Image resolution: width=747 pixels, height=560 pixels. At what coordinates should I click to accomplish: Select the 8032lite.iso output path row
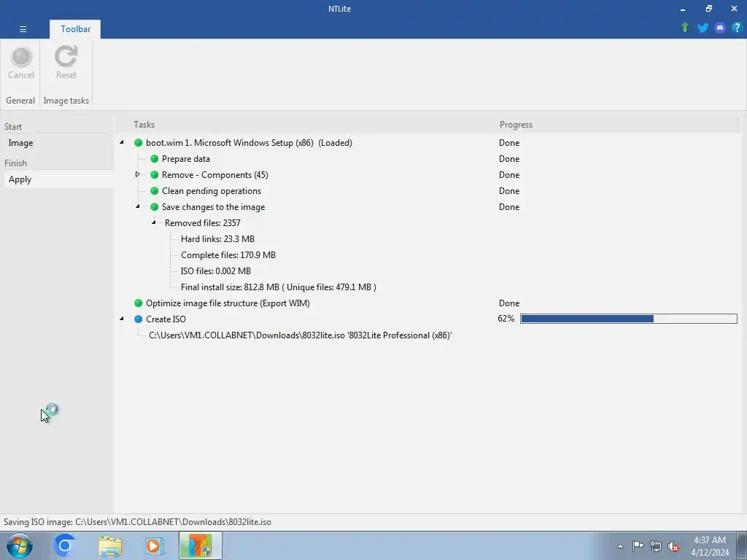(x=300, y=335)
